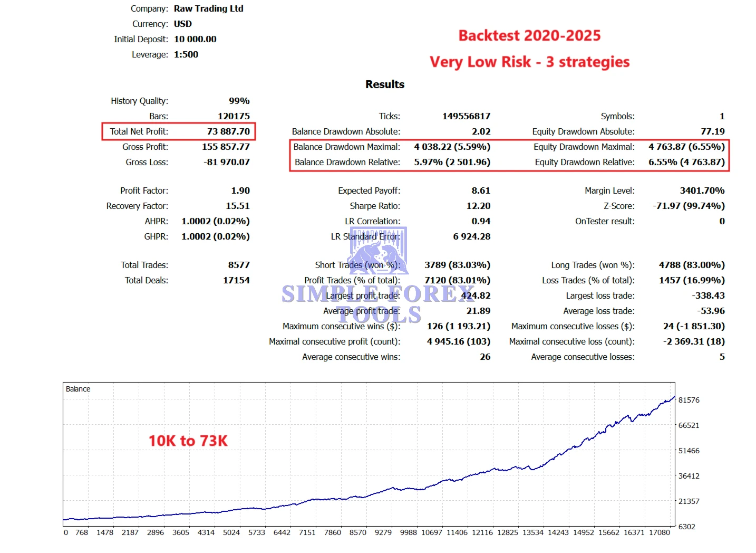Click the 17080 label on the chart x-axis
Screen dimensions: 756x553
click(x=659, y=532)
